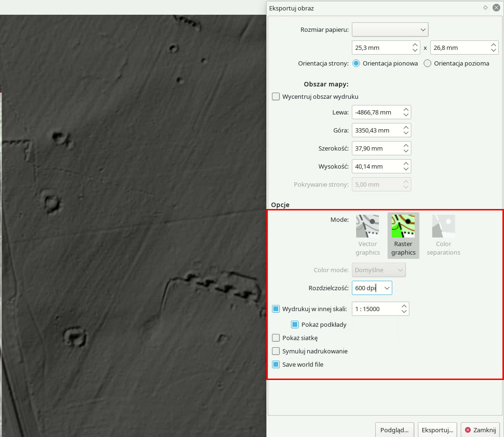Enable Pokaż siatkę checkbox

[276, 338]
